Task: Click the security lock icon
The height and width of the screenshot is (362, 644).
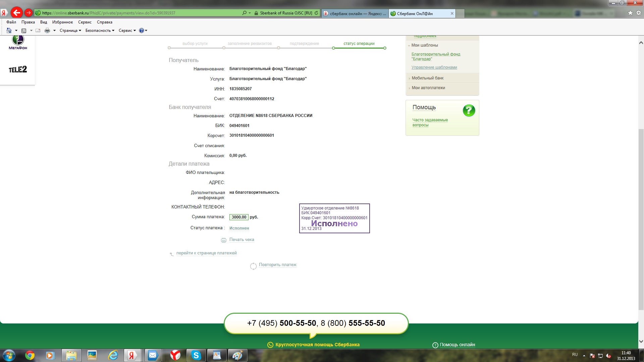Action: coord(256,13)
